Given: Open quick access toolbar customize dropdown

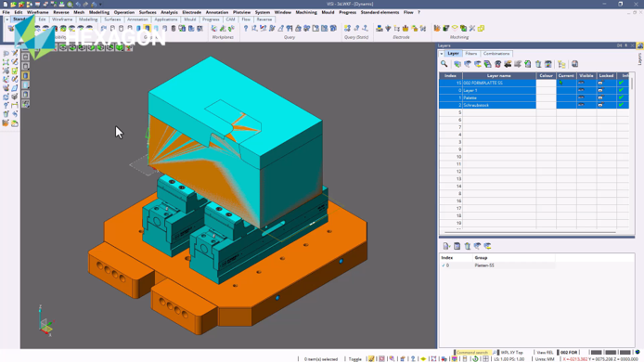Looking at the screenshot, I should point(100,4).
